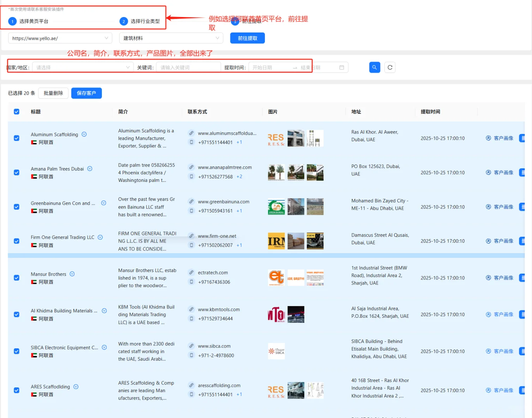Open 客户画像 link for Amana Palm Trees Dubai
Viewport: 532px width, 418px height.
pos(500,173)
